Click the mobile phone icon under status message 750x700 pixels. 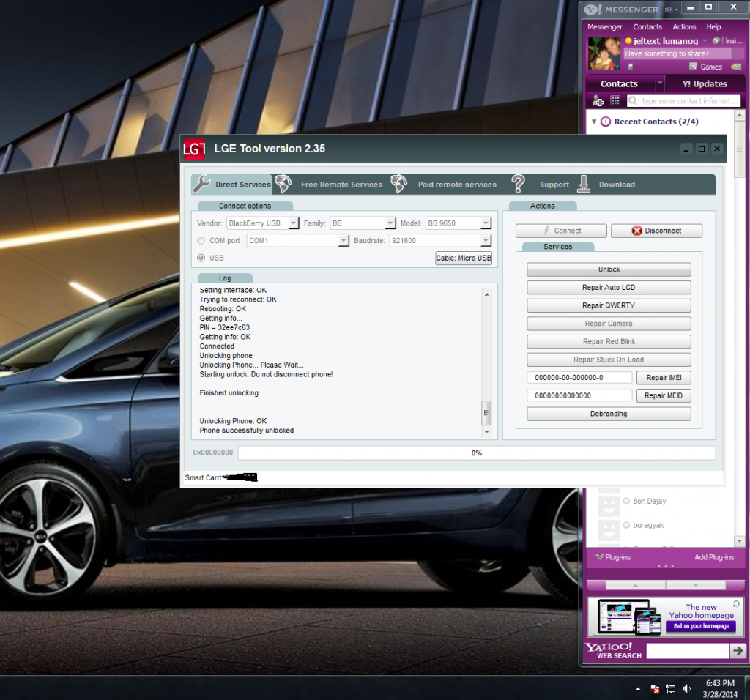(x=631, y=67)
